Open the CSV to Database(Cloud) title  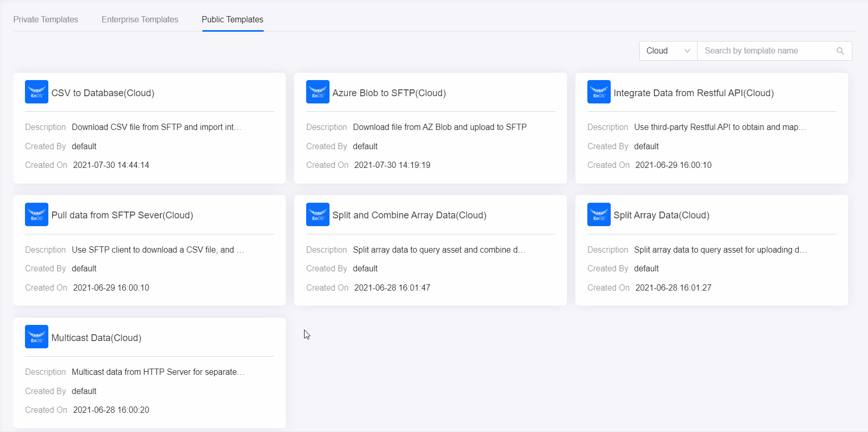(x=103, y=93)
